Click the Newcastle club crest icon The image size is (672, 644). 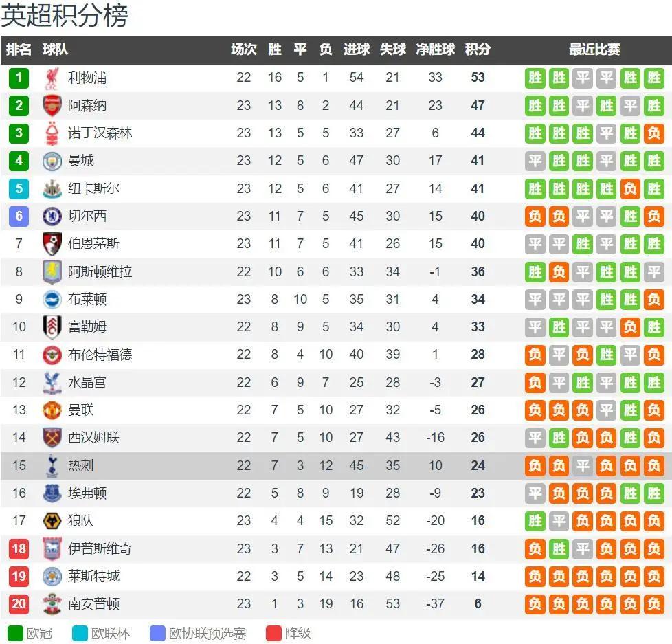tap(52, 189)
